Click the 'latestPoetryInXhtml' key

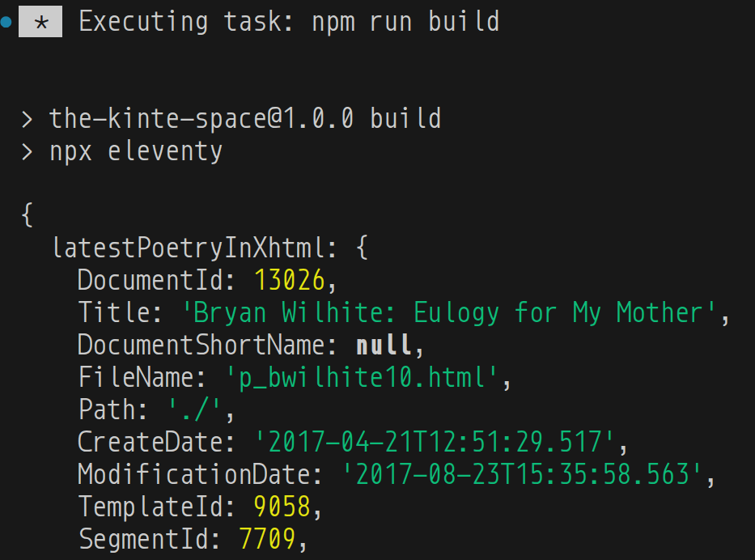(x=189, y=248)
